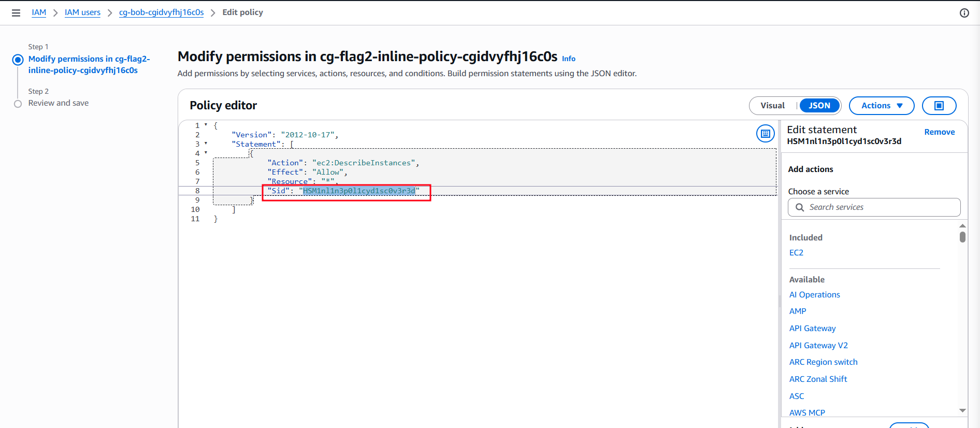Screen dimensions: 980x428
Task: Remove the current statement
Action: pos(939,132)
